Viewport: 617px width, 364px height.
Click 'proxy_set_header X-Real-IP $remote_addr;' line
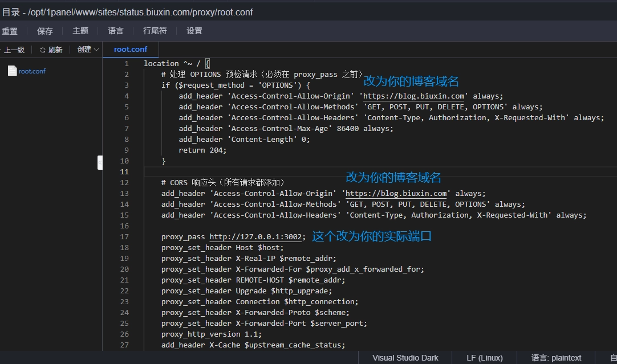[249, 258]
